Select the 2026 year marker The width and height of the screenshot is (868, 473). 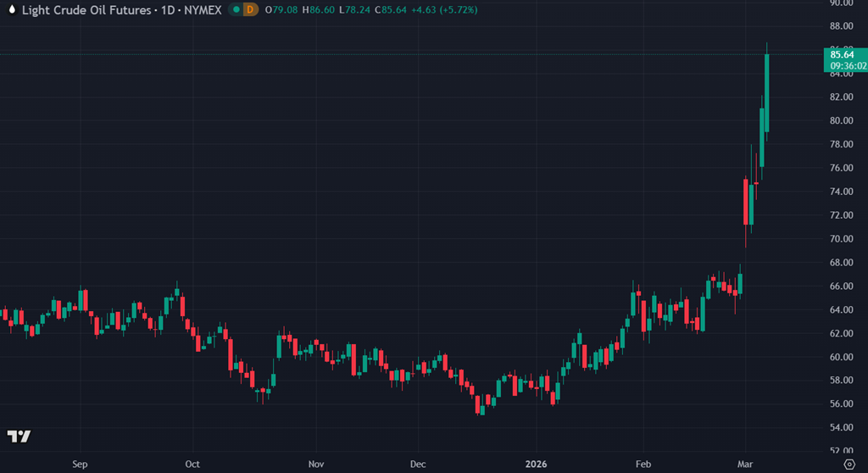tap(535, 464)
